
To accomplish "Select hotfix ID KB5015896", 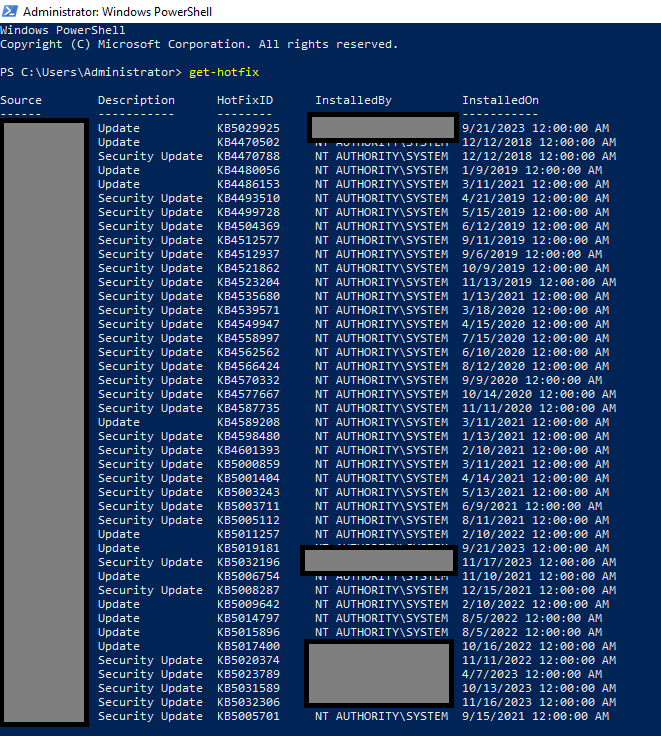I will pyautogui.click(x=248, y=632).
